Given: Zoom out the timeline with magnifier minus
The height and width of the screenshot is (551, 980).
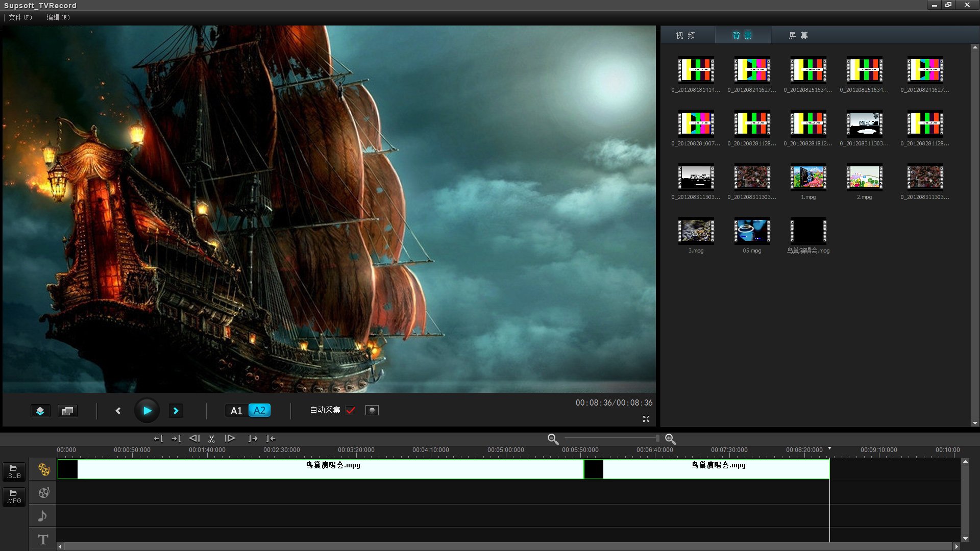Looking at the screenshot, I should (553, 439).
